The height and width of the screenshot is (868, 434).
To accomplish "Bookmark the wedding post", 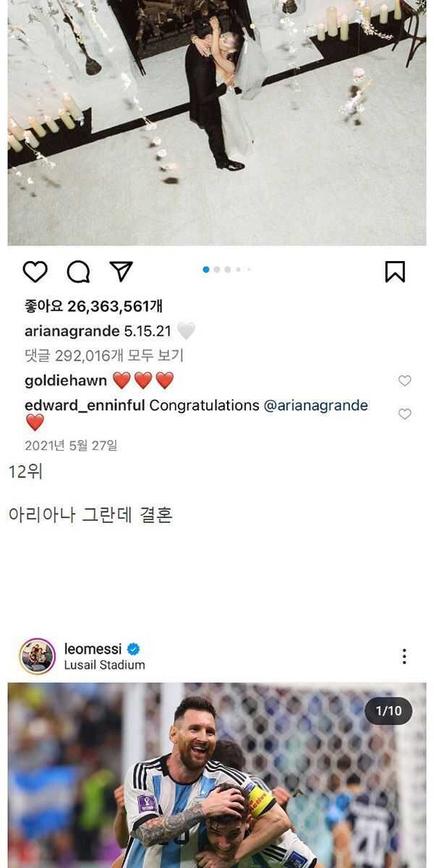I will tap(395, 272).
